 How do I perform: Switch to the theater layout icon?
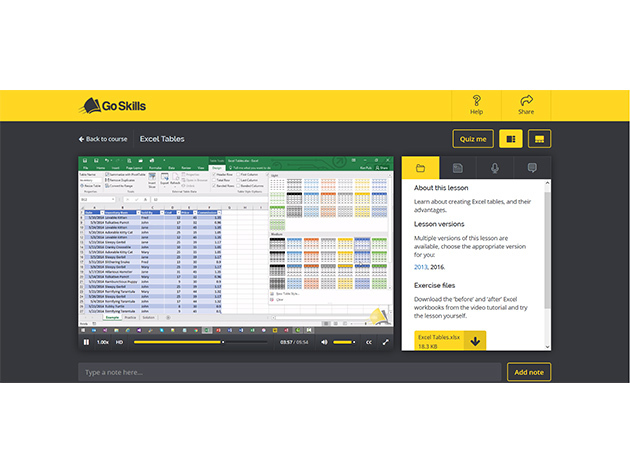tap(539, 139)
